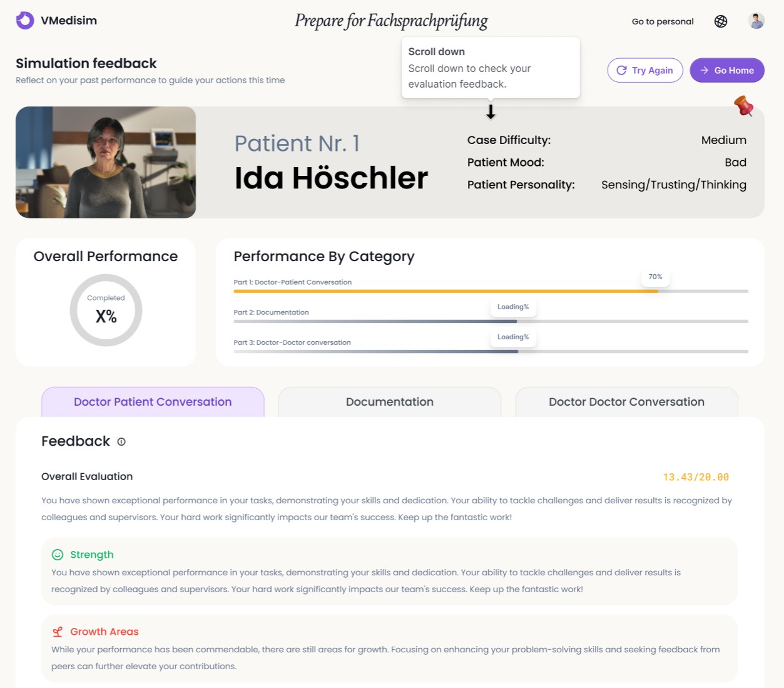This screenshot has width=784, height=688.
Task: Click the arrow icon inside Go Home
Action: coord(705,70)
